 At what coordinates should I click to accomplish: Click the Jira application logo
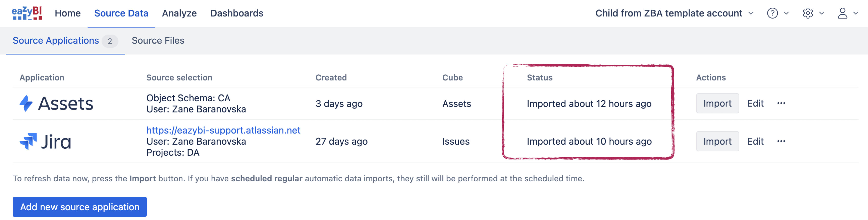click(x=45, y=141)
